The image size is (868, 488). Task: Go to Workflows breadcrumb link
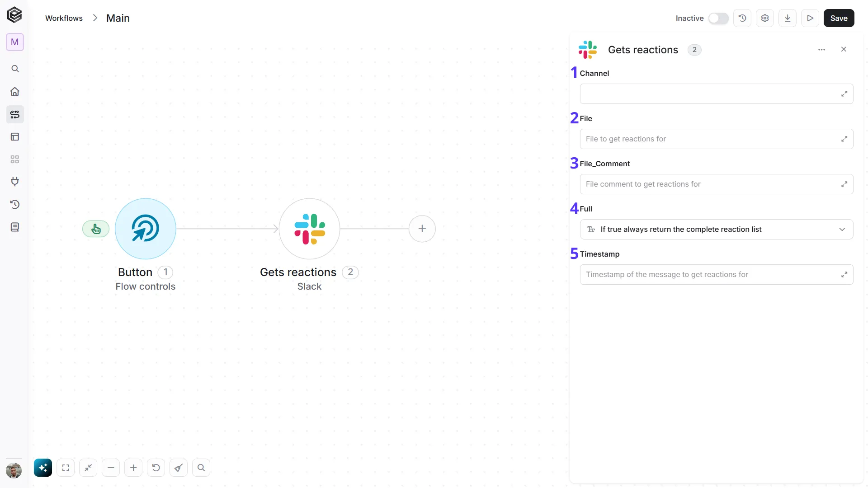click(64, 18)
